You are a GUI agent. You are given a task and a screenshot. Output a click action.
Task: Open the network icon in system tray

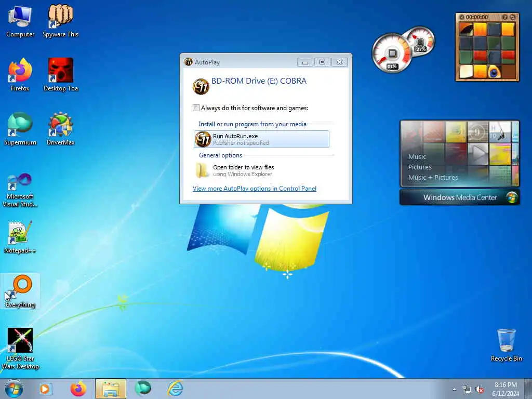tap(467, 390)
